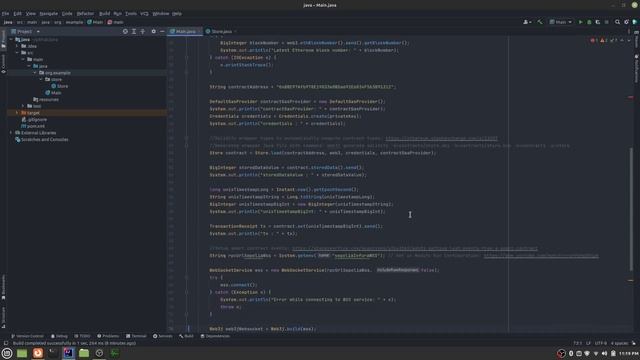Open the VCS menu

pyautogui.click(x=144, y=13)
